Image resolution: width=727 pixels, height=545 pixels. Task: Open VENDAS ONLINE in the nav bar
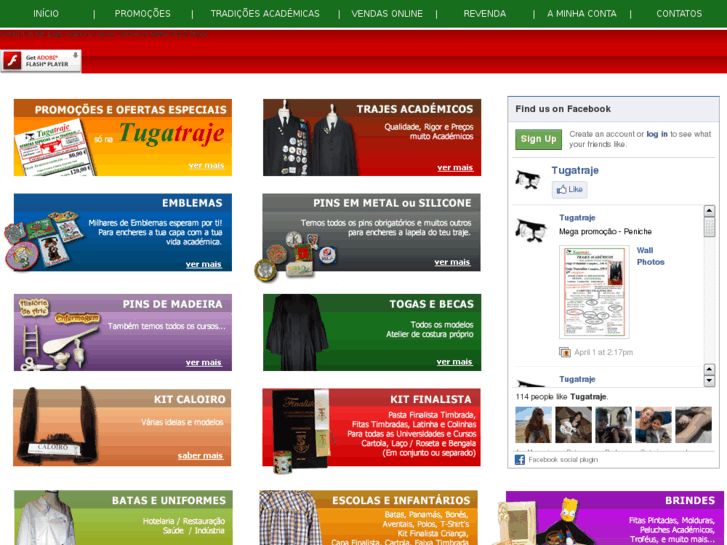click(x=387, y=13)
